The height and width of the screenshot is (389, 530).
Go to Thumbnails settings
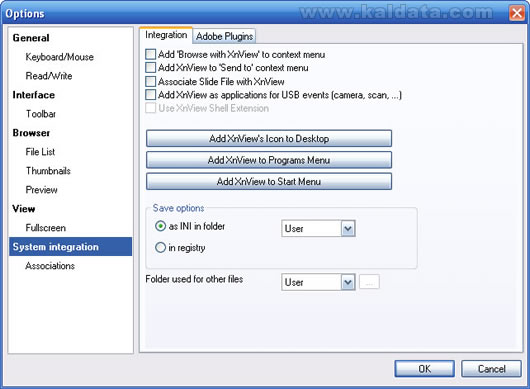point(48,171)
